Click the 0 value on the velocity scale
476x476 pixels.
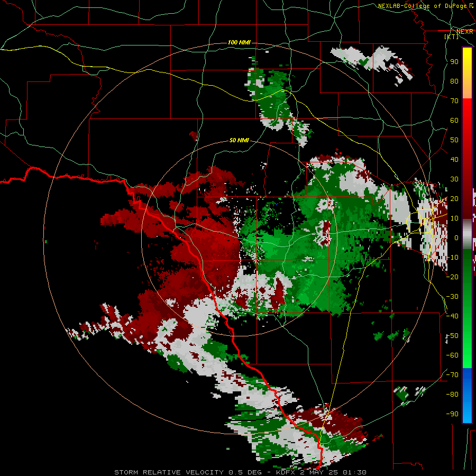tap(456, 237)
